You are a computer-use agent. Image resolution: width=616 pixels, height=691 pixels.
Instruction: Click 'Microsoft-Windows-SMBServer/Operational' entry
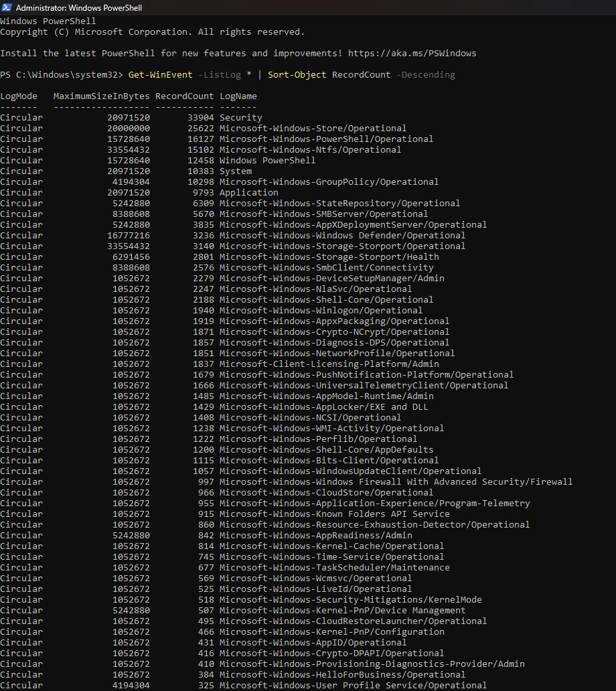(x=323, y=214)
